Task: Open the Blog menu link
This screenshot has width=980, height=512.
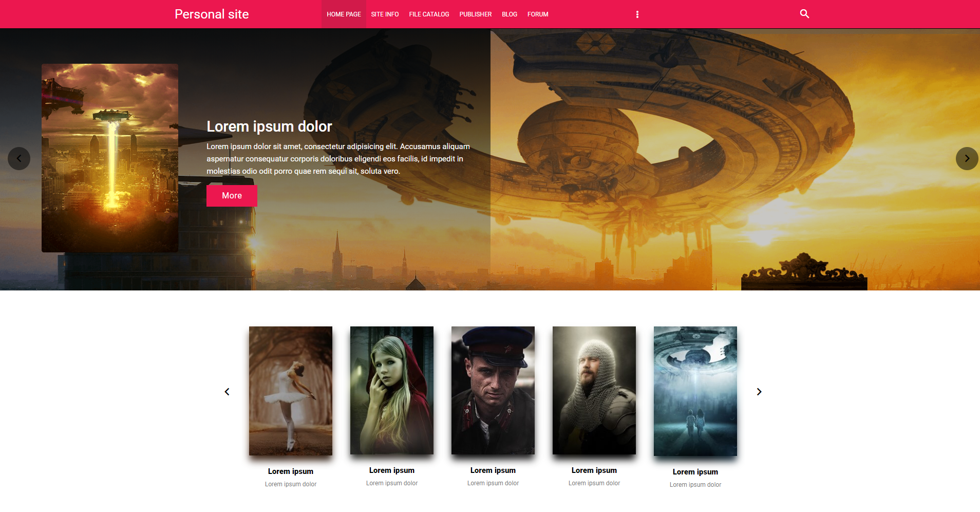Action: pyautogui.click(x=509, y=14)
